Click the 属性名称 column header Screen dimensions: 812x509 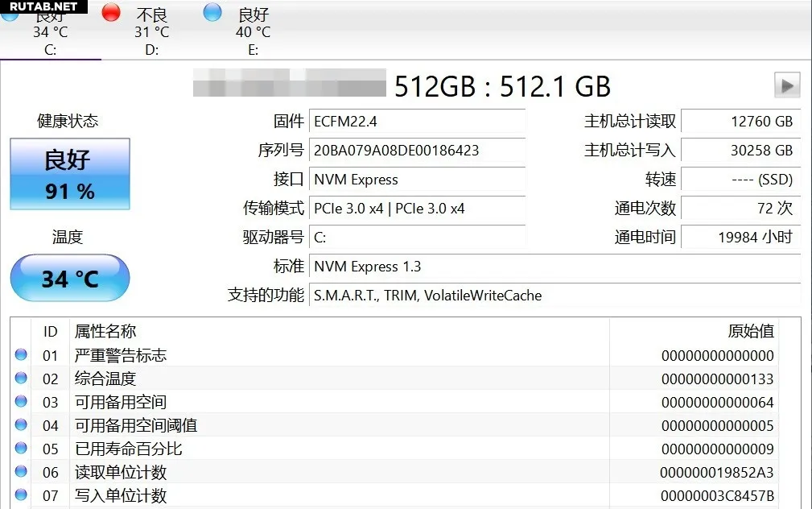tap(105, 331)
